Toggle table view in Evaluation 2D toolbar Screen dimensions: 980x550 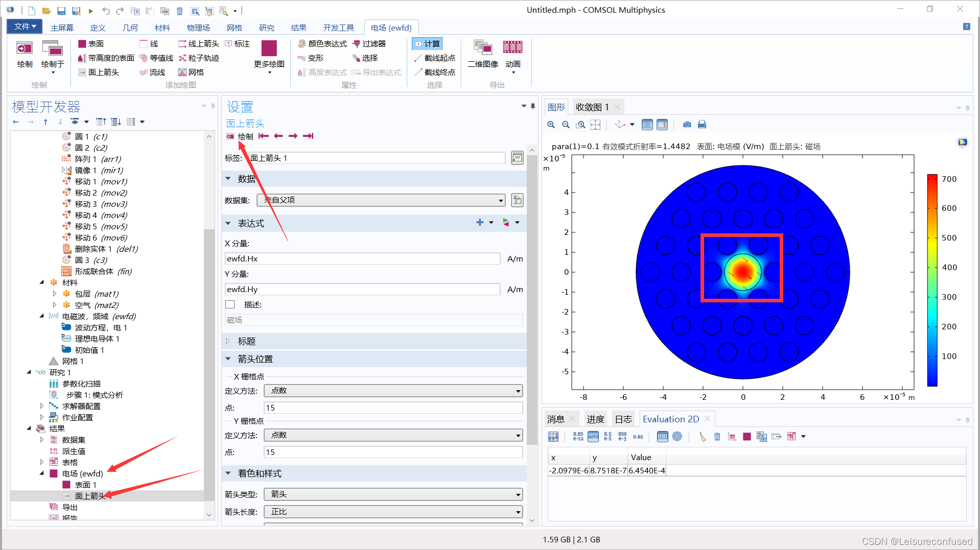click(x=662, y=437)
